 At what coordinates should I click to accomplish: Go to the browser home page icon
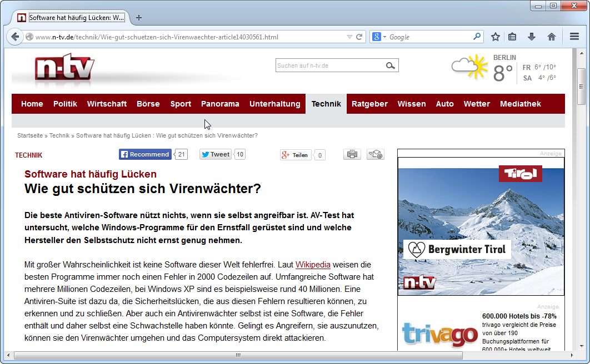pos(551,37)
